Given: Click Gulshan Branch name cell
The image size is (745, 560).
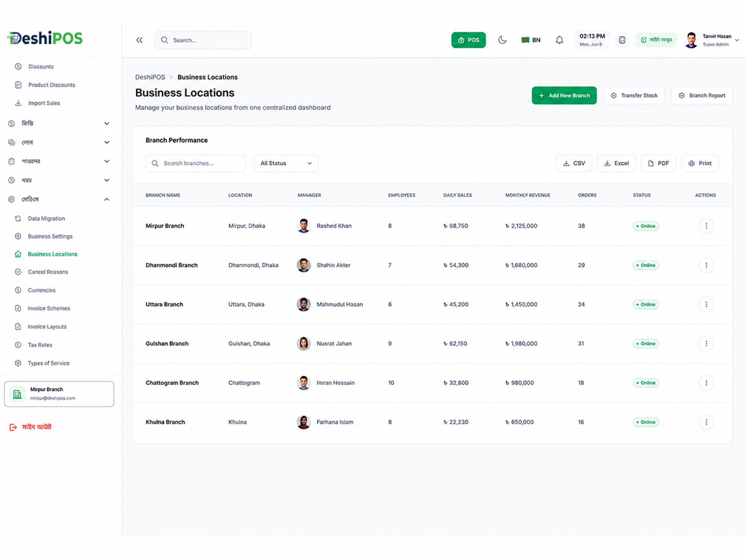Looking at the screenshot, I should pos(167,344).
